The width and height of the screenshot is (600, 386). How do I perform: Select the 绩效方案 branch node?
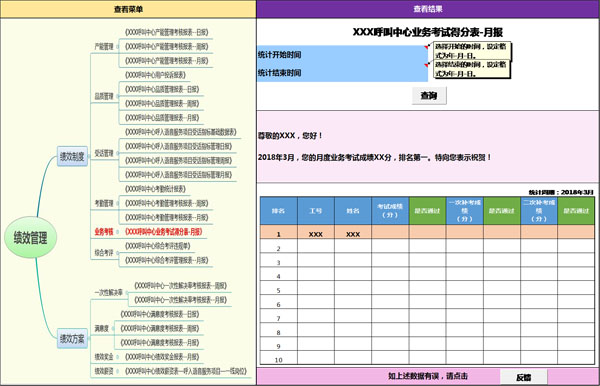72,338
